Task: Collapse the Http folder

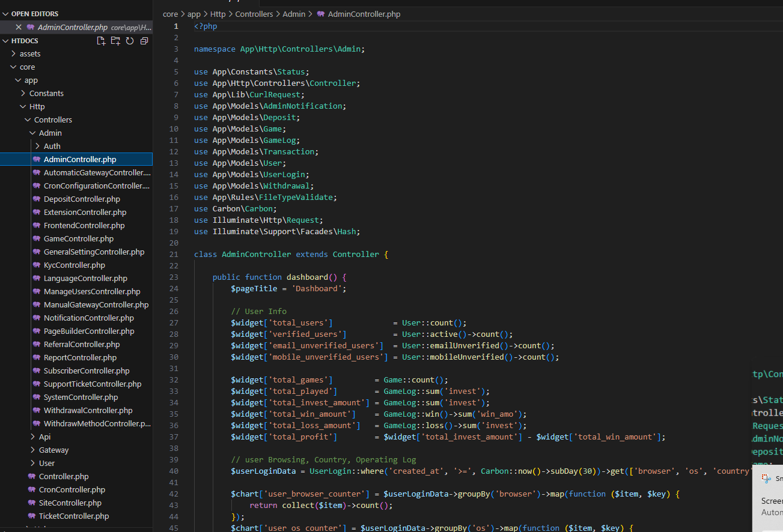Action: click(37, 106)
